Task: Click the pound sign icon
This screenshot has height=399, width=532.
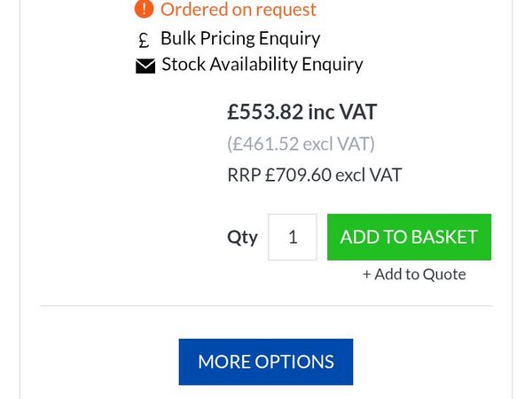Action: (x=144, y=40)
